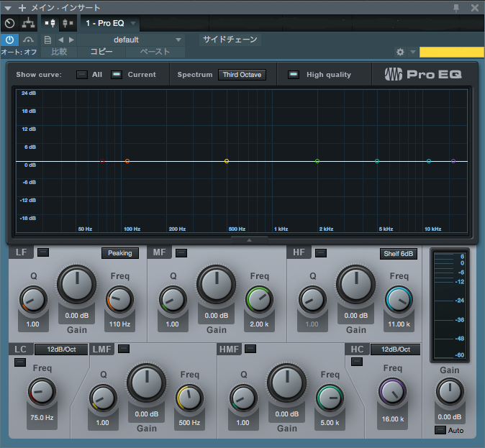Click the plus add insert icon

pos(22,8)
